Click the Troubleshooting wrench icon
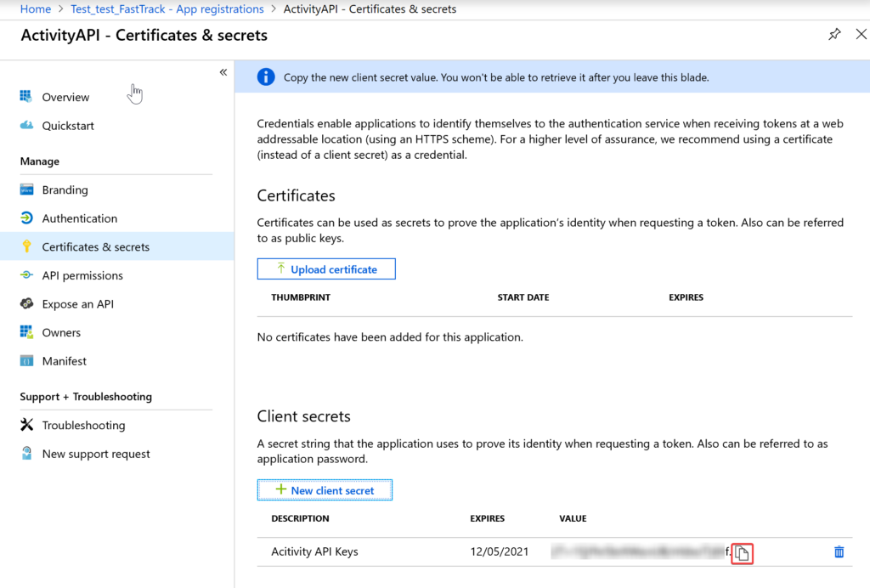Screen dimensions: 870x588 tap(28, 425)
